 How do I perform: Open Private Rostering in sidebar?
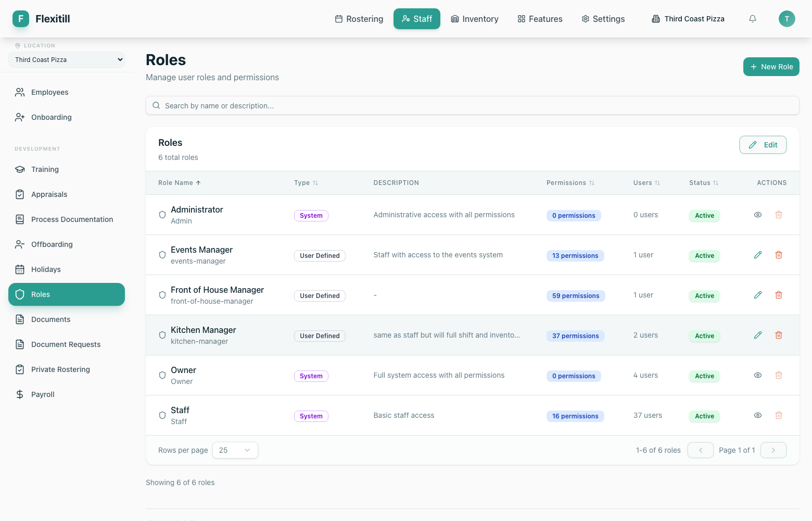coord(67,369)
